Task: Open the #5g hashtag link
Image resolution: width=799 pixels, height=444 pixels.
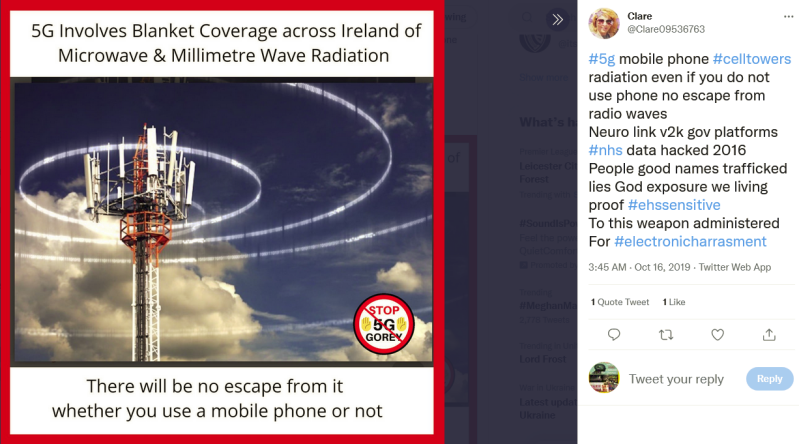Action: pyautogui.click(x=602, y=59)
